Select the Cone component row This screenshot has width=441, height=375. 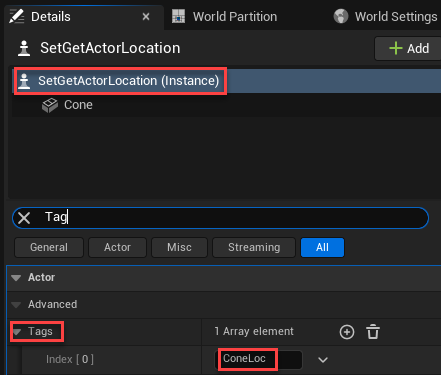tap(227, 105)
